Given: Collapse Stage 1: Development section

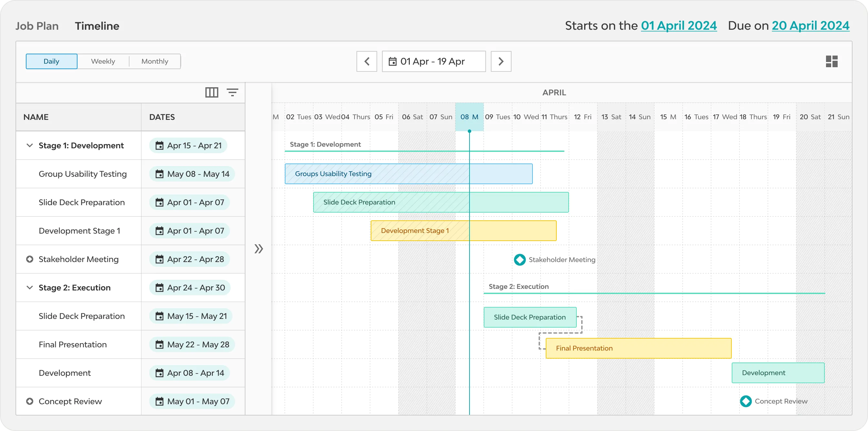Looking at the screenshot, I should tap(29, 145).
